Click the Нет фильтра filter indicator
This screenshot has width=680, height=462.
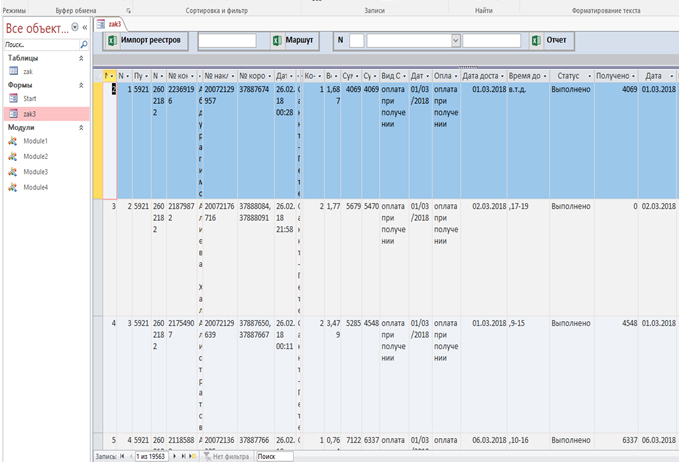(x=226, y=456)
